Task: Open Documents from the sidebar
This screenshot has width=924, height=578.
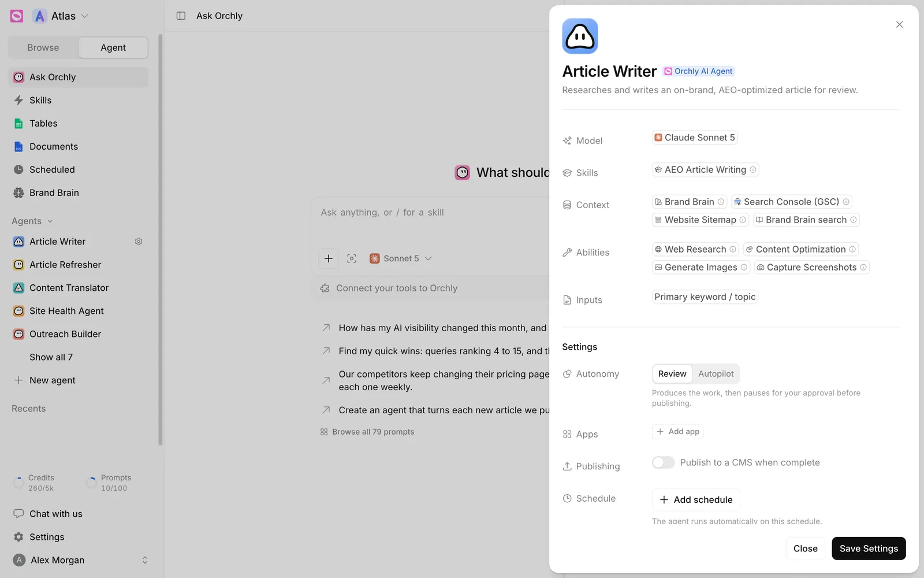Action: pyautogui.click(x=78, y=146)
